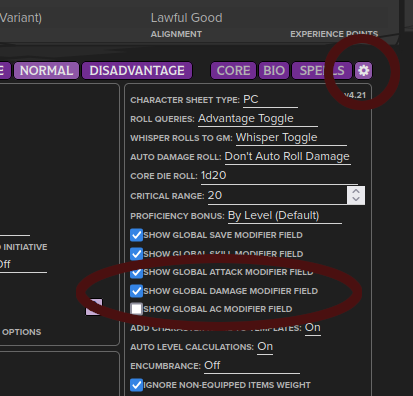This screenshot has height=396, width=413.
Task: Decrease Critical Range with down arrow
Action: click(356, 199)
